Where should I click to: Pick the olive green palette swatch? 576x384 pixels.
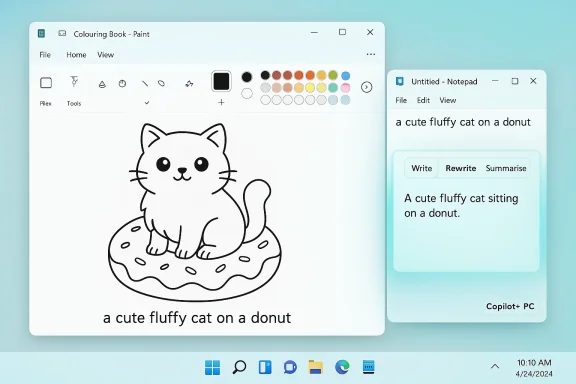[333, 75]
